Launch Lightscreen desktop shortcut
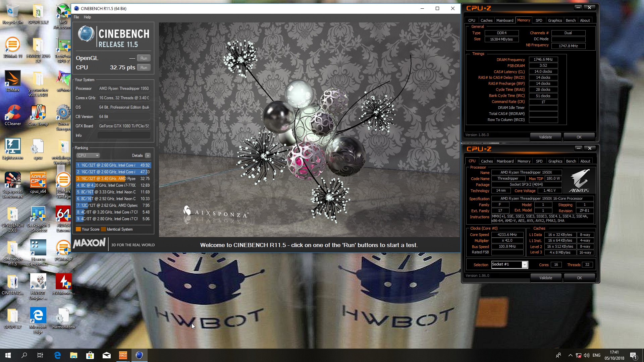The image size is (644, 362). (12, 149)
